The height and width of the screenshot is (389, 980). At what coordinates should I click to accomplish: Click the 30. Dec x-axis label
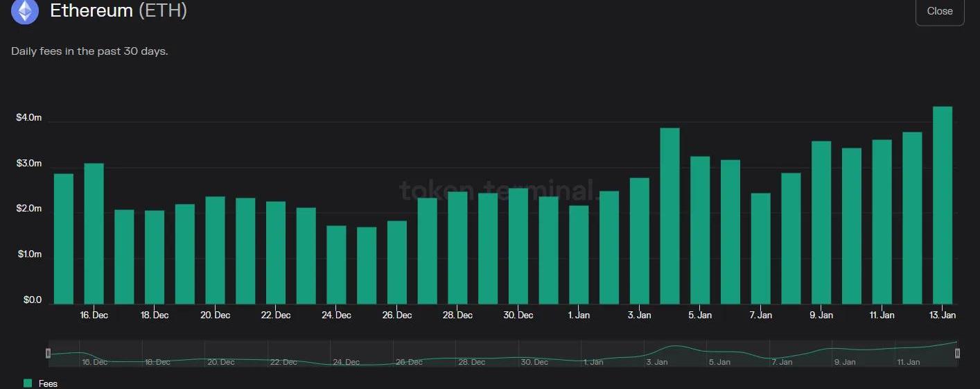pyautogui.click(x=518, y=315)
